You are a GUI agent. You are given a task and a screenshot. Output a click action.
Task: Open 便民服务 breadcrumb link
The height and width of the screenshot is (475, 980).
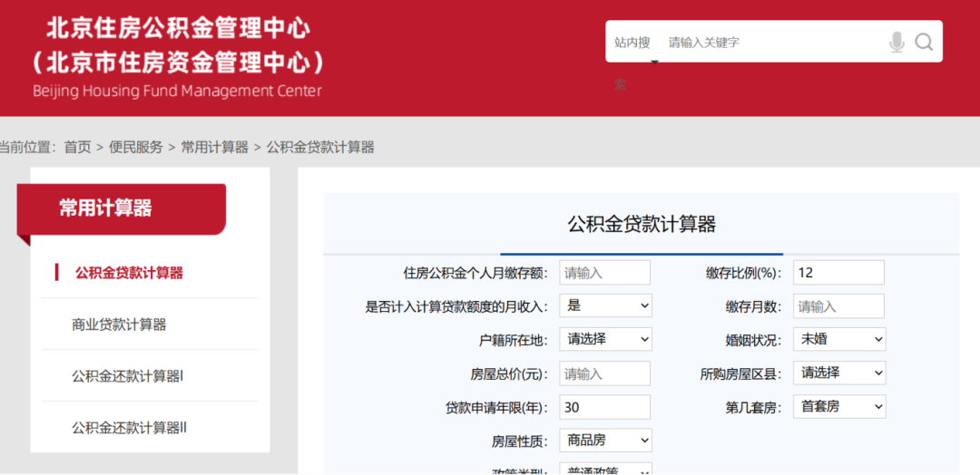[x=135, y=148]
